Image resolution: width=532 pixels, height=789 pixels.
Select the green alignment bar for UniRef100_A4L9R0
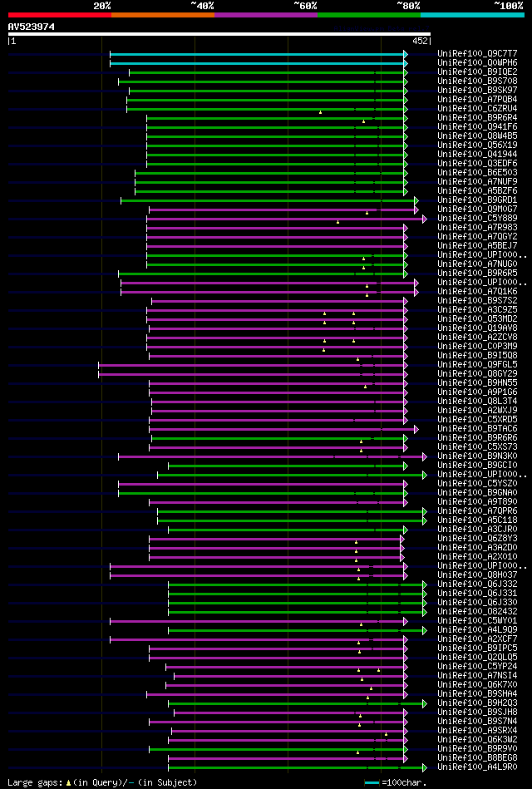pos(298,767)
